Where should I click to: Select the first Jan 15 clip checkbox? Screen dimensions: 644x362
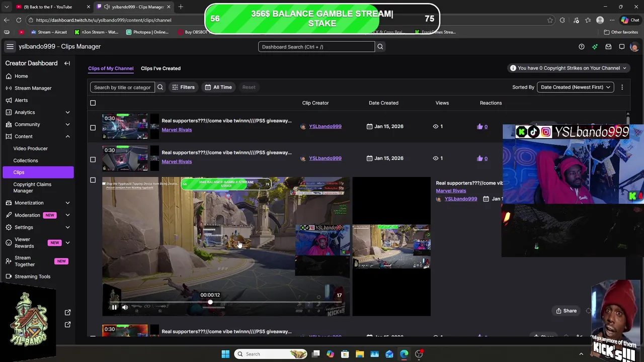[93, 128]
